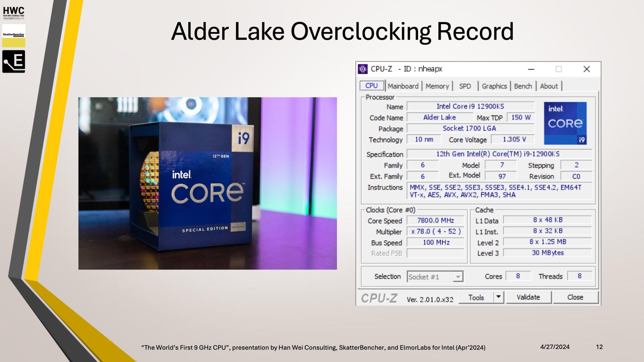Image resolution: width=644 pixels, height=362 pixels.
Task: Click the Validate button
Action: point(528,297)
